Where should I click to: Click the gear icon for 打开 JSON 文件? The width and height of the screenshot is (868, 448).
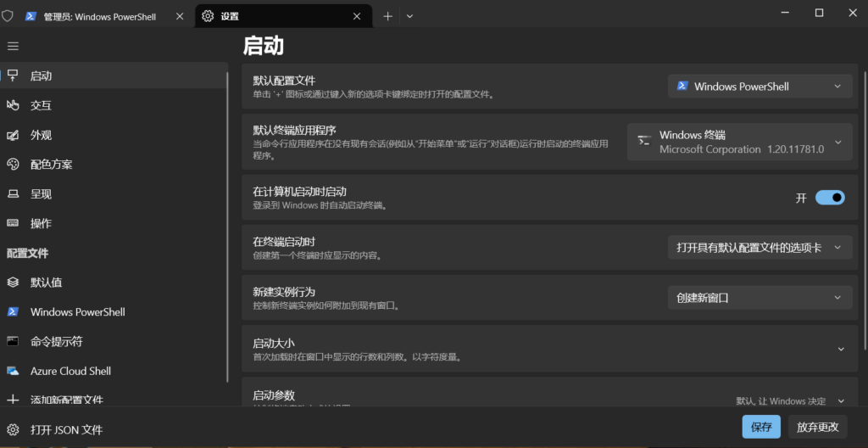[x=13, y=429]
